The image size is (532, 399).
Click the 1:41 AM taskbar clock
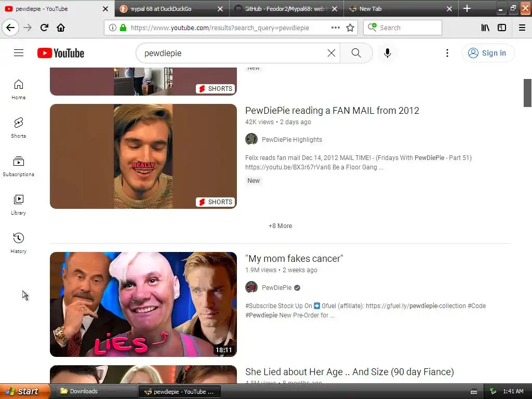(513, 391)
